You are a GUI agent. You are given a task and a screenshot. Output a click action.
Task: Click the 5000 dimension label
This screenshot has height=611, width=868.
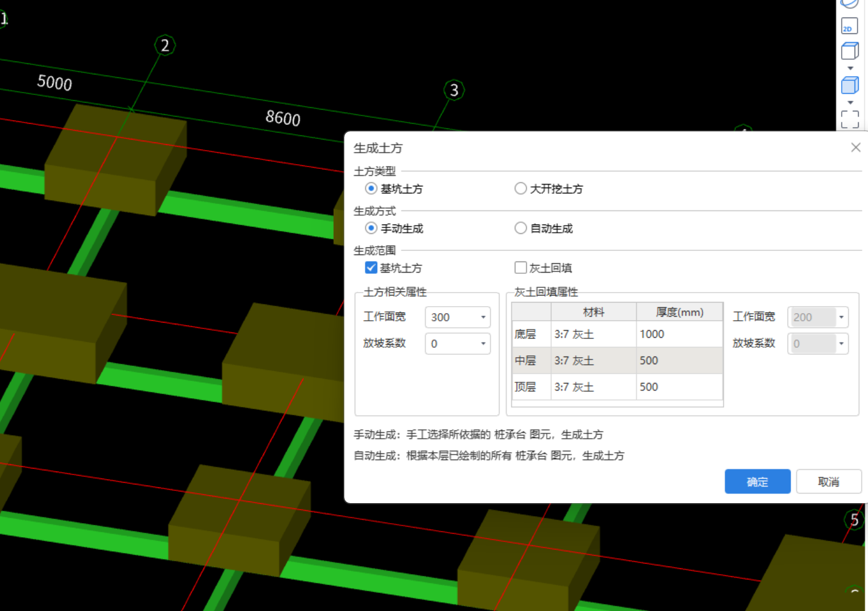[55, 82]
